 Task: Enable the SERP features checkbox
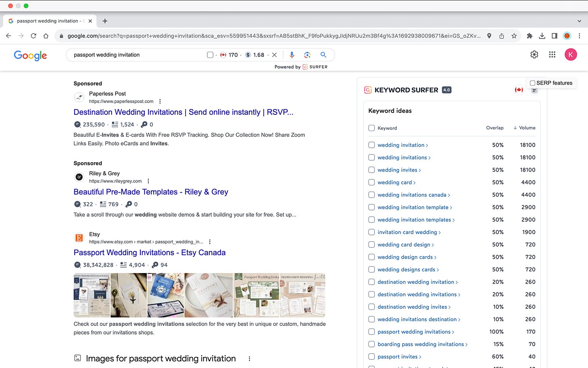532,83
